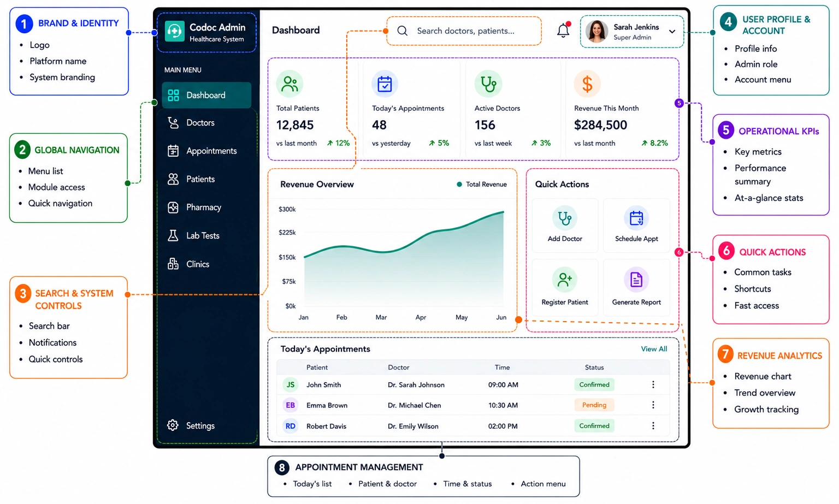Viewport: 839px width, 504px height.
Task: Click the Appointments calendar icon in sidebar
Action: click(173, 151)
